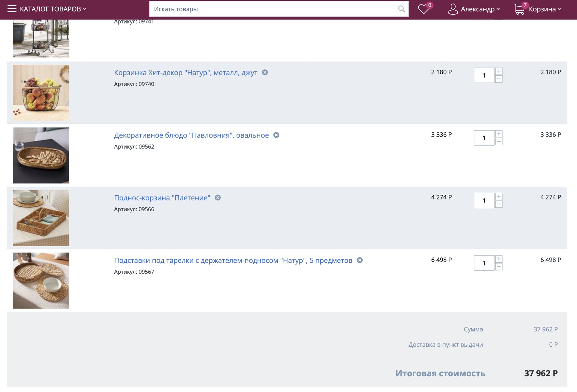The width and height of the screenshot is (577, 392).
Task: Remove Подставки под тарелки item
Action: (360, 260)
